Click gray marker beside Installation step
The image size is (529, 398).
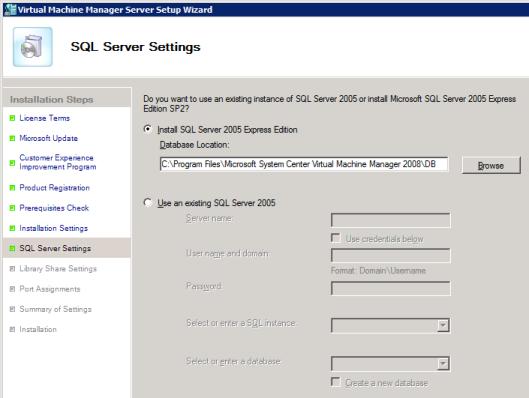(x=12, y=330)
